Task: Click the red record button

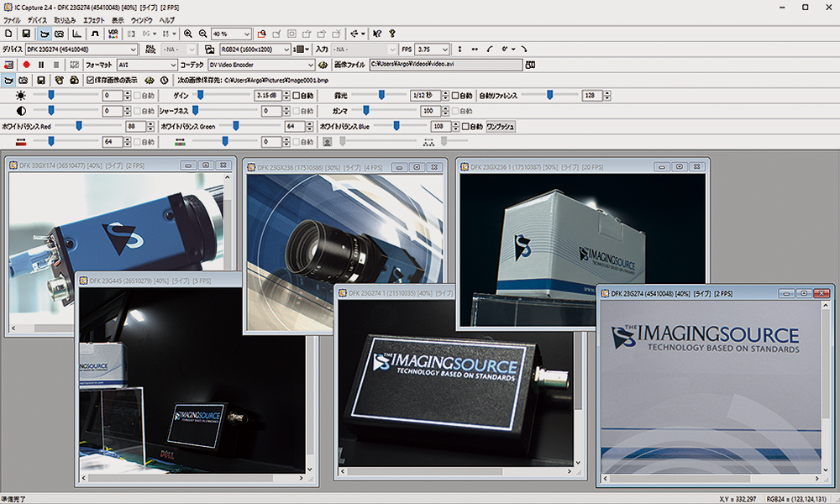Action: (26, 65)
